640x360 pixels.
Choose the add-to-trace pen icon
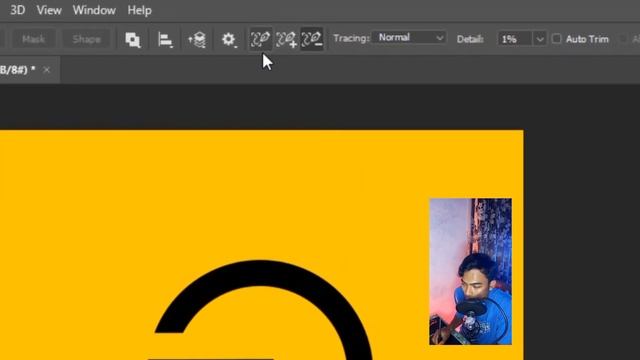286,39
